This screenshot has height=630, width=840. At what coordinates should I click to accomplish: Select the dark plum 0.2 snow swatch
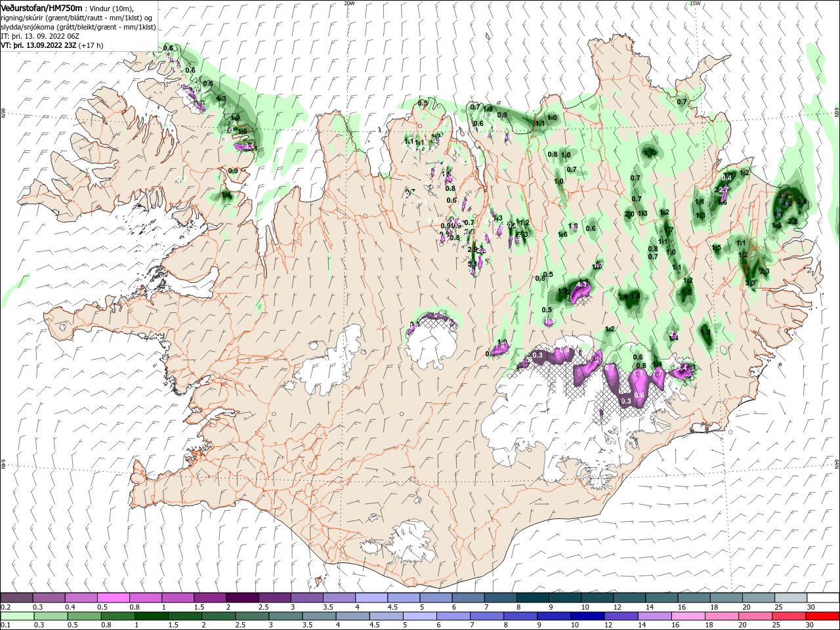16,598
